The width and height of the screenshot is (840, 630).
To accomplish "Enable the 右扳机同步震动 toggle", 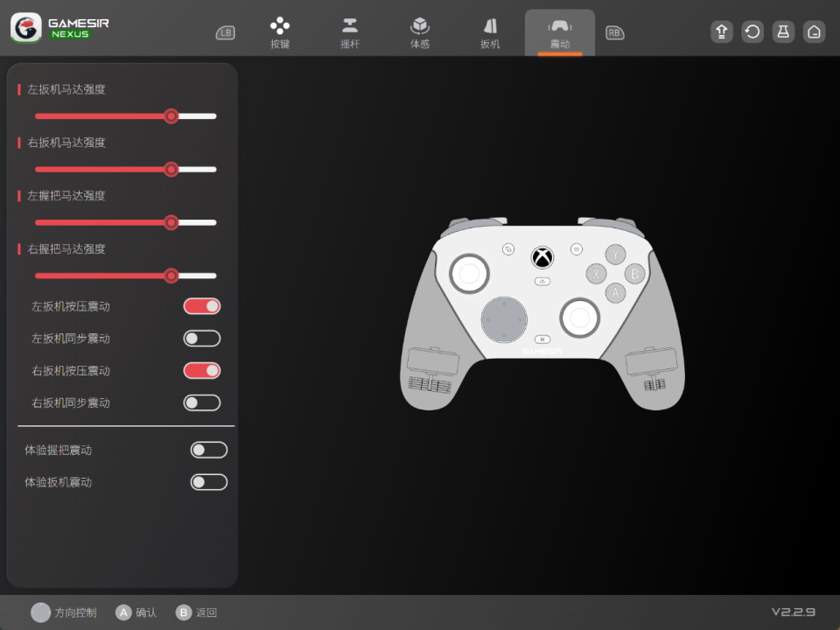I will click(202, 402).
